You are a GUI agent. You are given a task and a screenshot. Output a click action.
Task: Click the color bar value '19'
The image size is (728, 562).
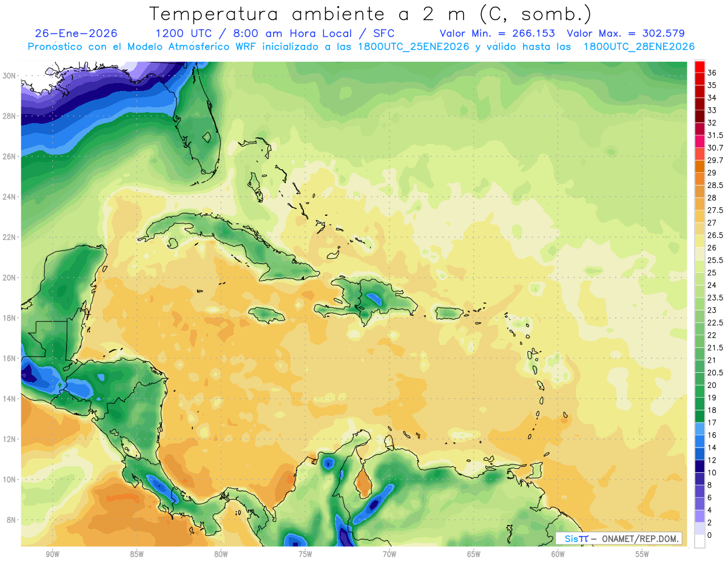(712, 398)
